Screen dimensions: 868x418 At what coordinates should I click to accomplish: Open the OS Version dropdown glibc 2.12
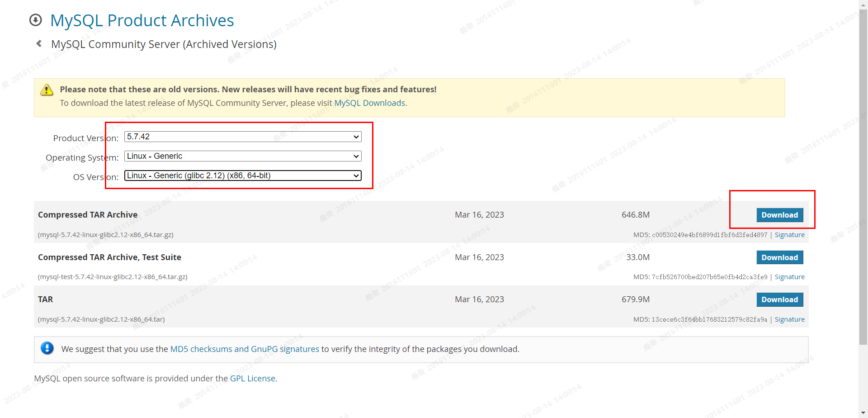[243, 176]
